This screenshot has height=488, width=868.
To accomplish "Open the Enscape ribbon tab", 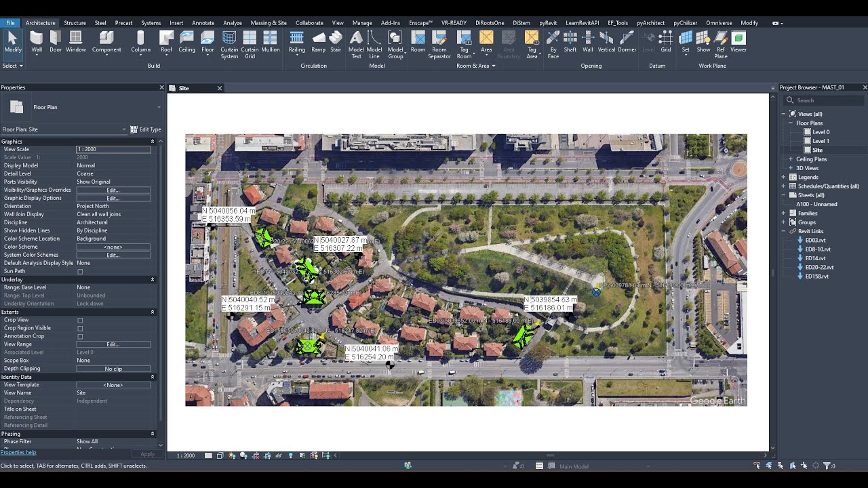I will coord(420,23).
